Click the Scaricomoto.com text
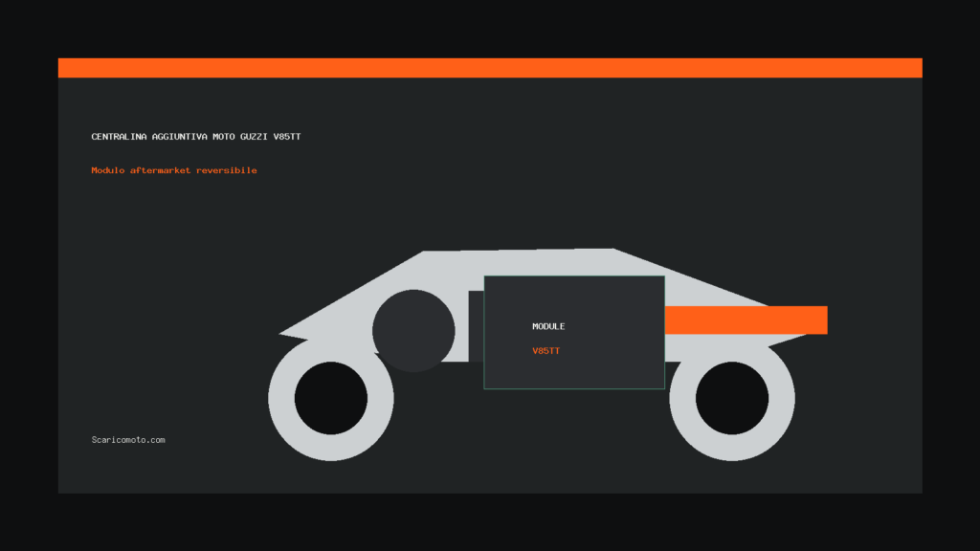Image resolution: width=980 pixels, height=551 pixels. tap(128, 440)
